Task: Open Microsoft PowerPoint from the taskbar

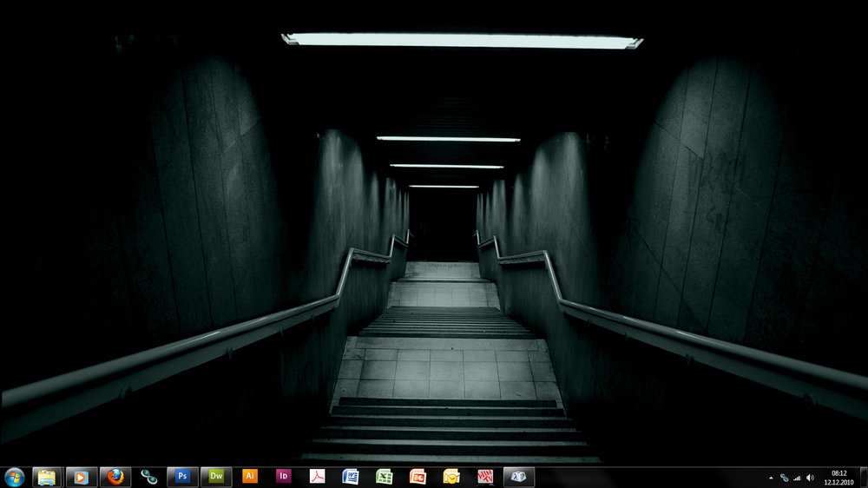Action: click(x=418, y=477)
